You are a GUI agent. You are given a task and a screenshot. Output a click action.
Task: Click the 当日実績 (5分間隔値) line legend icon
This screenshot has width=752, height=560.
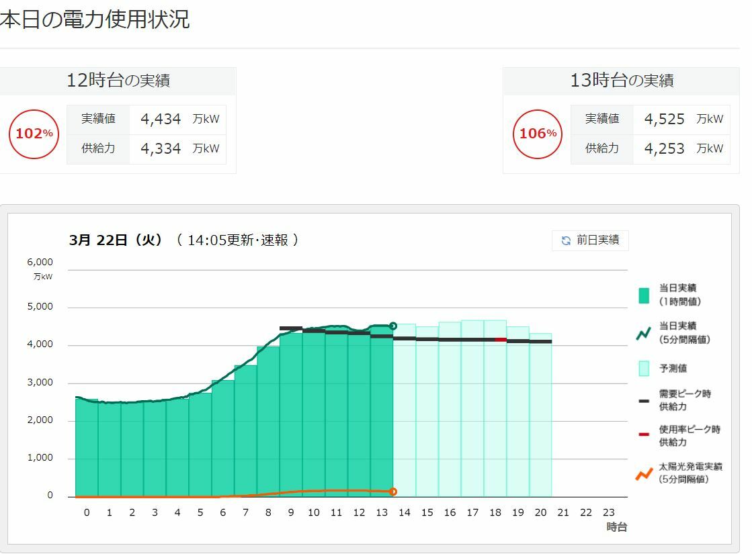click(644, 334)
